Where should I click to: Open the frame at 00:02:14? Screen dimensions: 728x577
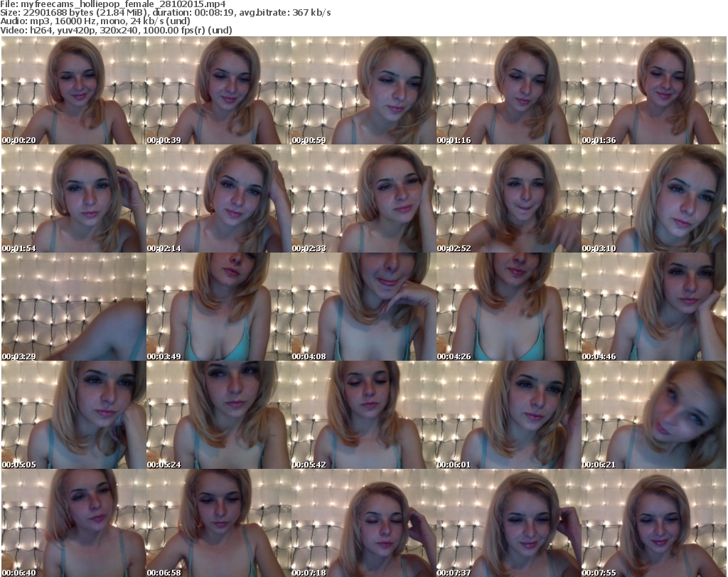point(219,198)
